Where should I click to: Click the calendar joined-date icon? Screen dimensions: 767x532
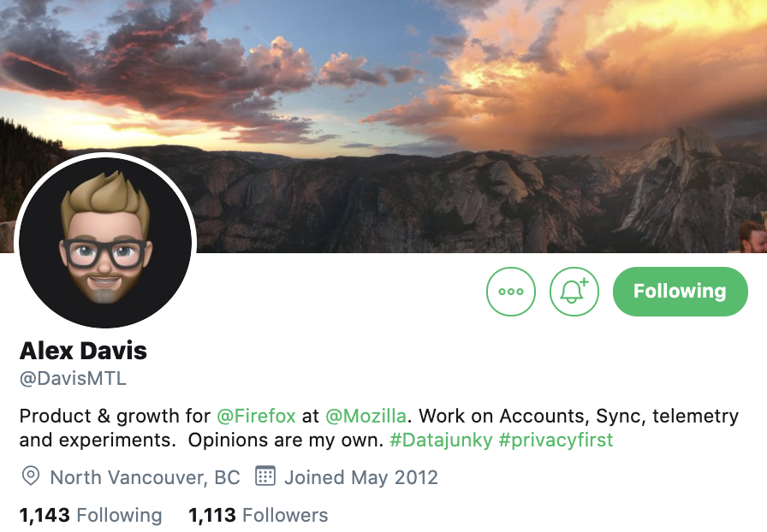point(265,476)
